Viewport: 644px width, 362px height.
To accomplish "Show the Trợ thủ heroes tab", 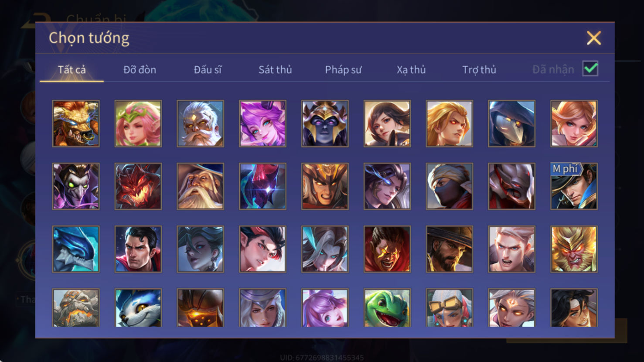I will (479, 70).
